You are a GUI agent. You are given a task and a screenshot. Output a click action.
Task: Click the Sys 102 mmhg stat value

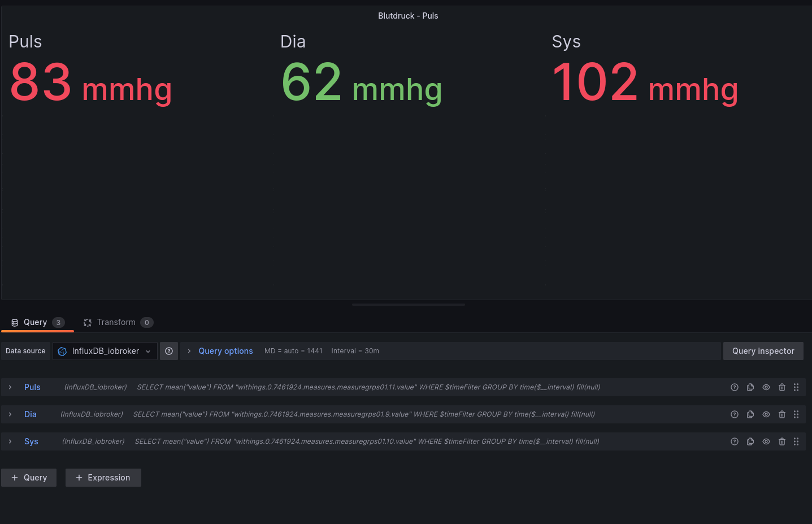pyautogui.click(x=645, y=83)
